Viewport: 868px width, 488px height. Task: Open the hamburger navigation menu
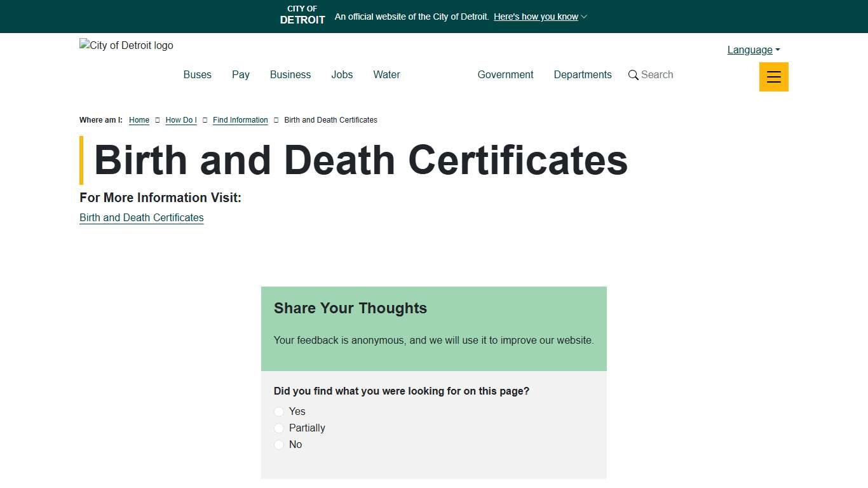click(x=773, y=77)
